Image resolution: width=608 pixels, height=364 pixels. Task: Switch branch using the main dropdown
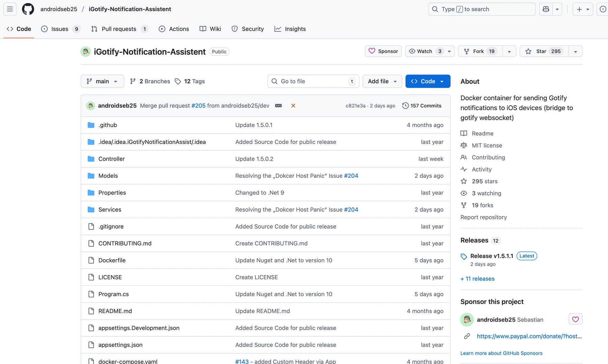coord(102,81)
